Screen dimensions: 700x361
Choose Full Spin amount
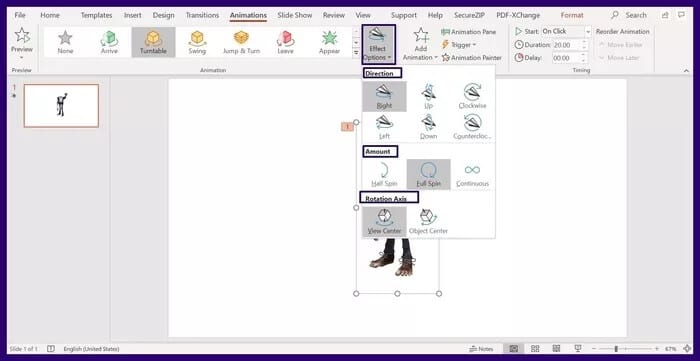click(x=428, y=174)
